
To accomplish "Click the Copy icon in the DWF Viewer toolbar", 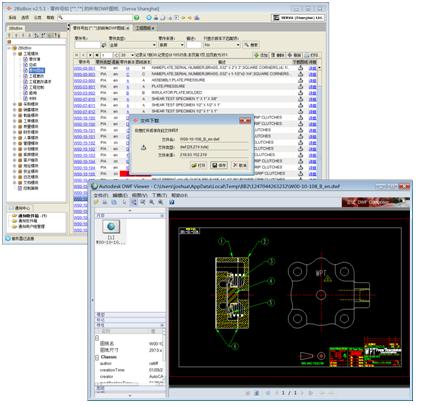I will click(x=114, y=202).
